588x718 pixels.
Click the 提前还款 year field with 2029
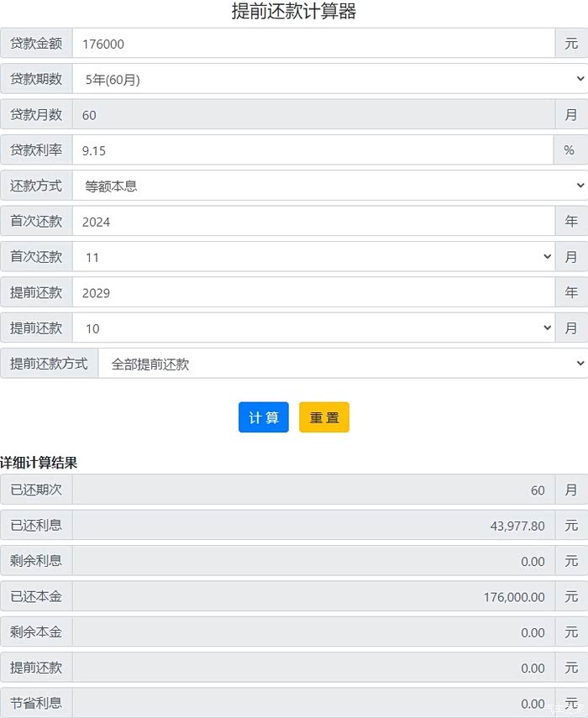click(313, 293)
